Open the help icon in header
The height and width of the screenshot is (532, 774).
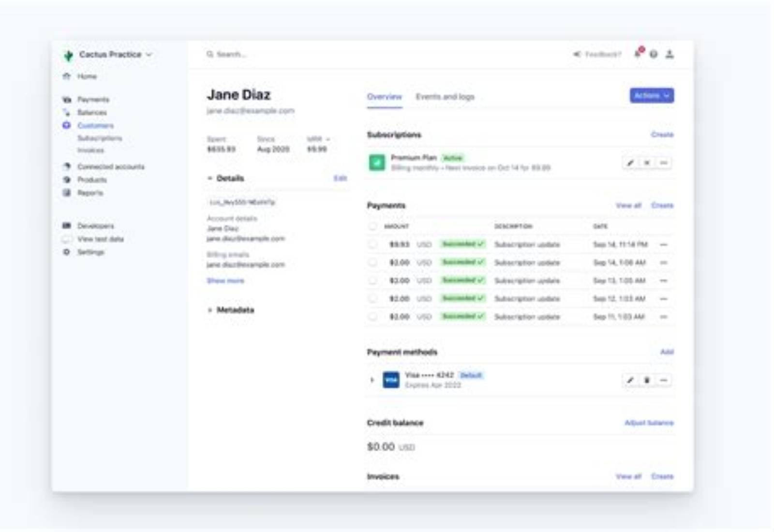click(x=654, y=54)
